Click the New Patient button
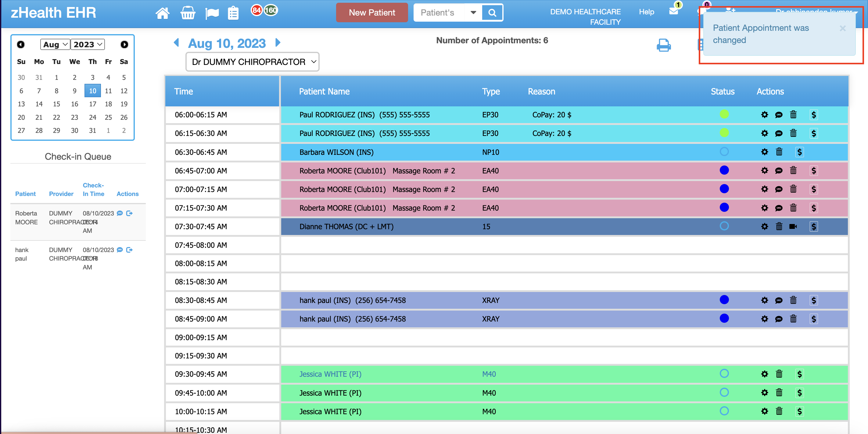The height and width of the screenshot is (434, 868). point(372,12)
